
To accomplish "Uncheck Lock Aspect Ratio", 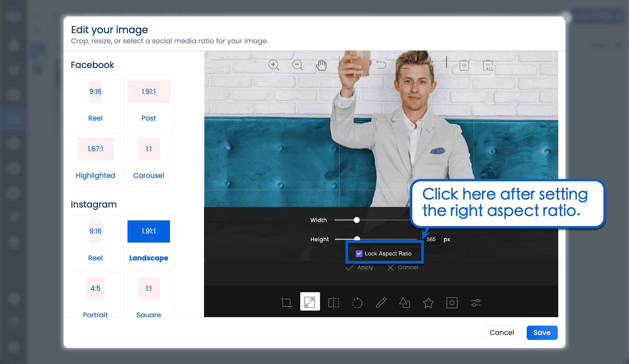I will 359,254.
